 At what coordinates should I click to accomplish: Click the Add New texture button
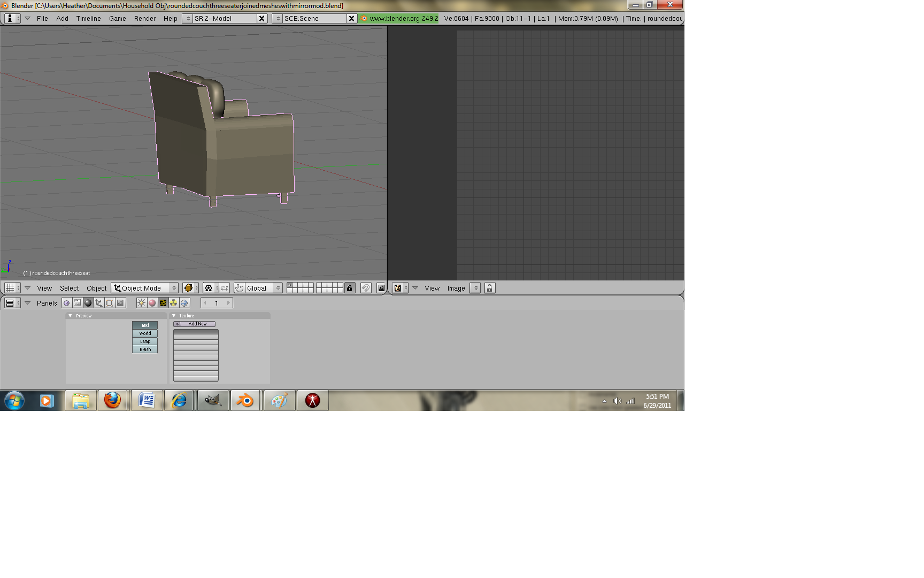(x=197, y=324)
